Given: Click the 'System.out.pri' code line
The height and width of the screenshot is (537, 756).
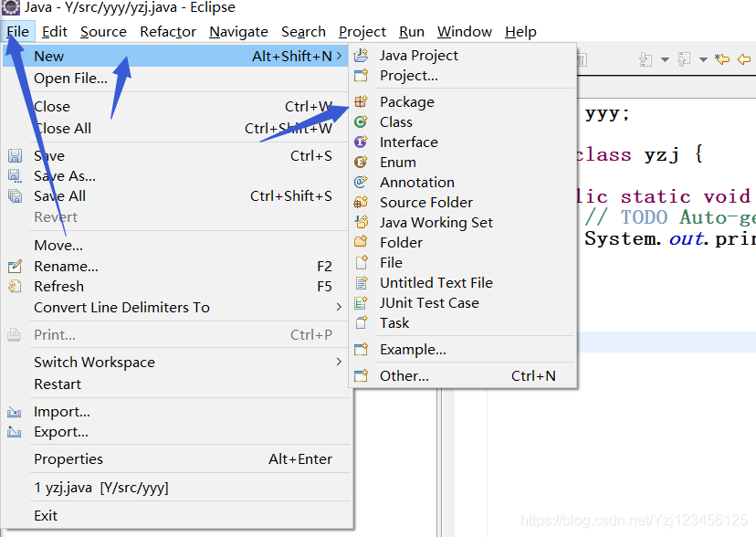Looking at the screenshot, I should tap(670, 238).
